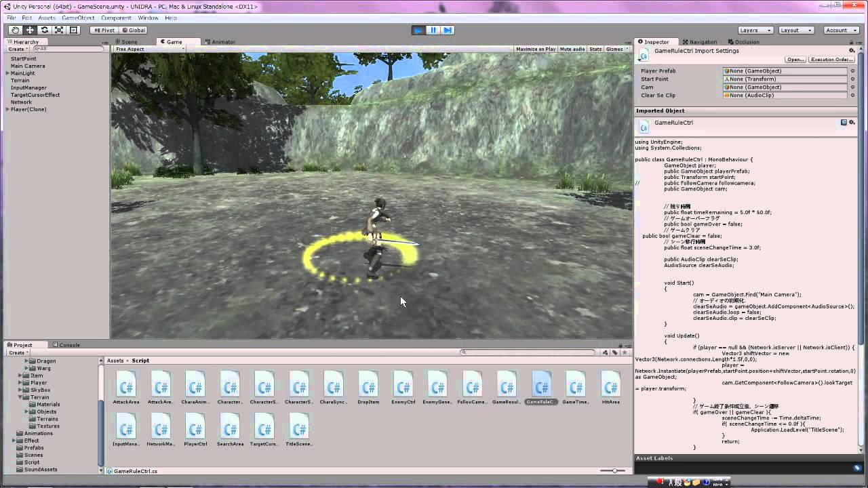This screenshot has width=868, height=488.
Task: Select the Move tool
Action: point(30,30)
